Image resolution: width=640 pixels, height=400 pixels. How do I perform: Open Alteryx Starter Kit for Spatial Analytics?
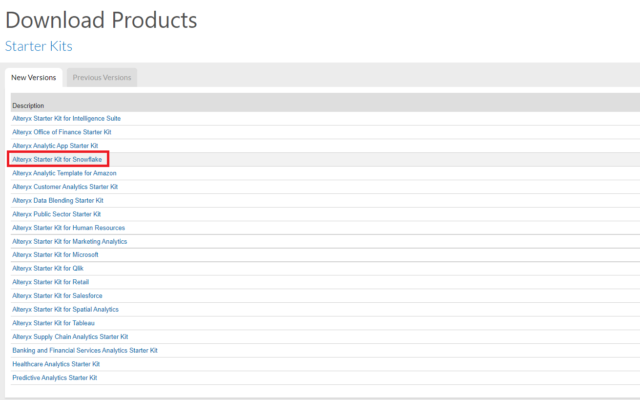65,309
